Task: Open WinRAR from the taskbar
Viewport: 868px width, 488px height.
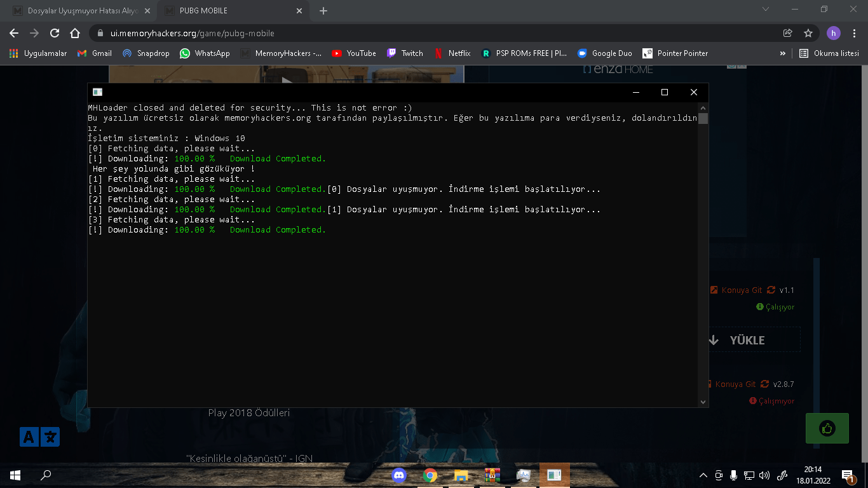Action: (492, 475)
